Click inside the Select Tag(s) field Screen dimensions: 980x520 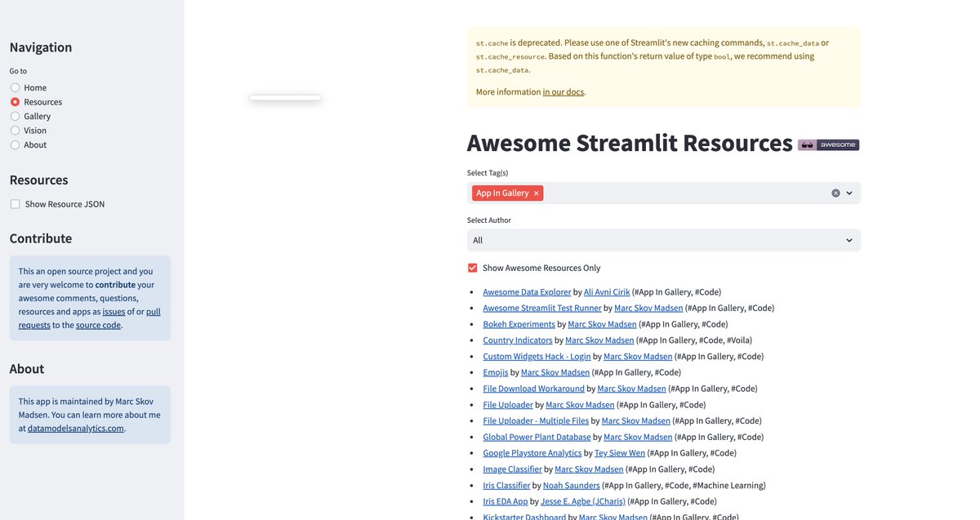pos(663,193)
